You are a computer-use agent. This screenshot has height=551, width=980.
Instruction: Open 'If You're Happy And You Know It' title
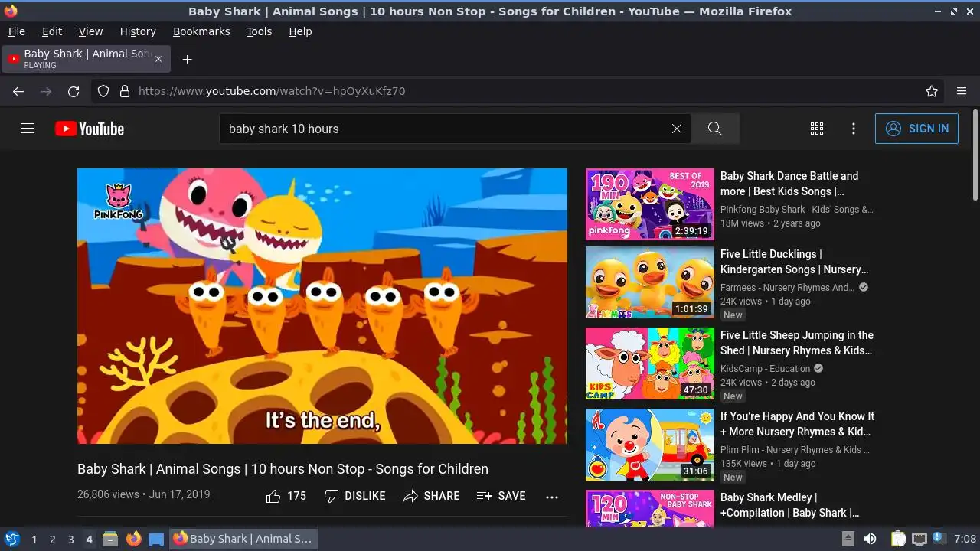797,424
